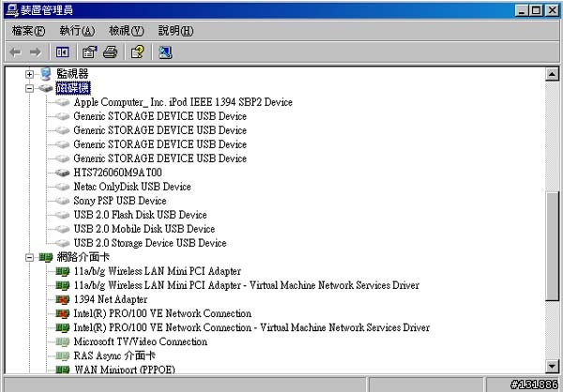Click the WAN Miniport (PPPOE) icon

63,369
